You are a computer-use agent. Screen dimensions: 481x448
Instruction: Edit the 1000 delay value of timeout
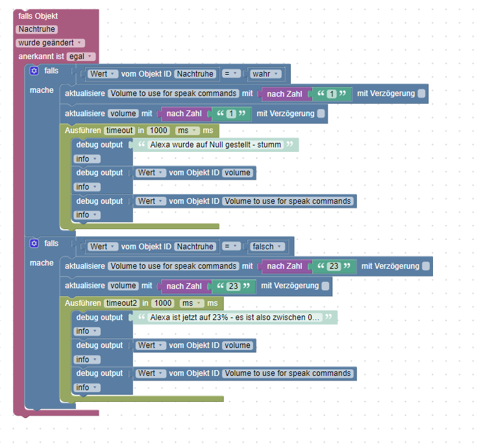click(158, 131)
